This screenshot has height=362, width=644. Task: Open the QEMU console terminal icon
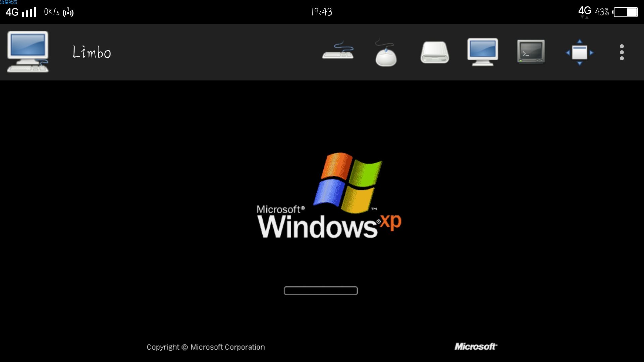point(531,51)
